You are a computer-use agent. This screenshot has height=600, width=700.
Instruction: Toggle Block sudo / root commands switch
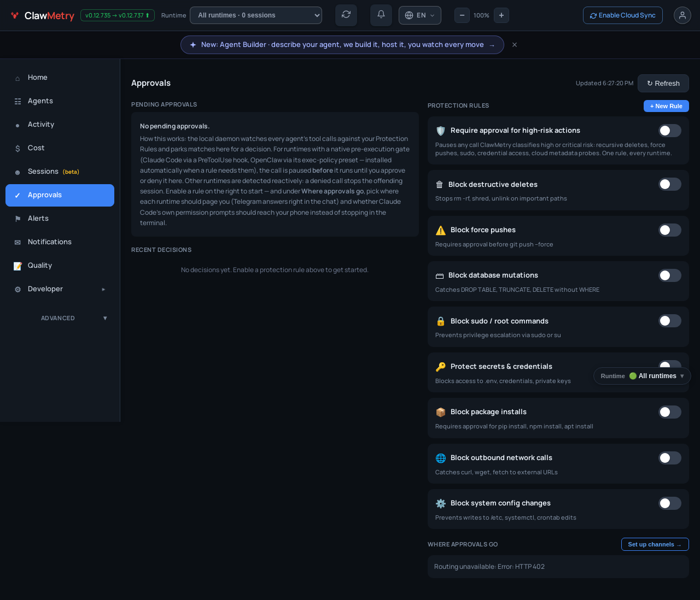tap(670, 321)
